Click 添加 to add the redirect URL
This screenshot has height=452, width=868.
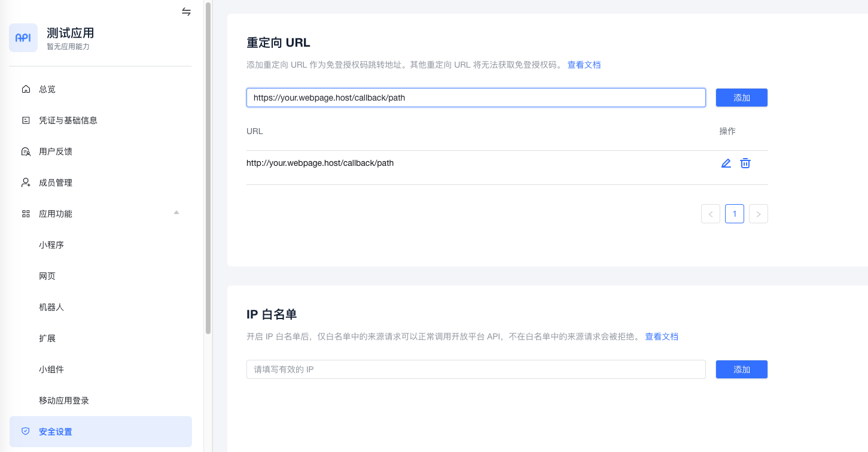[x=741, y=97]
